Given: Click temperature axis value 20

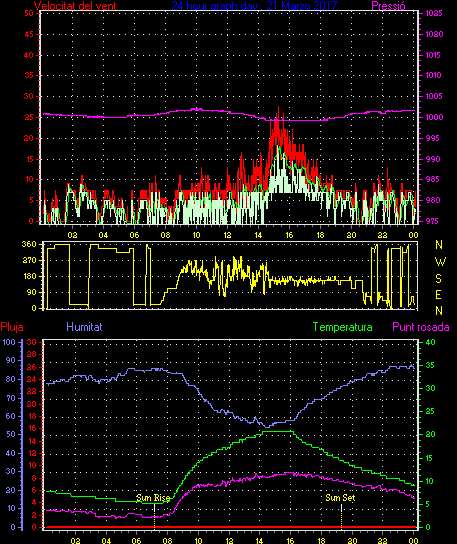Looking at the screenshot, I should (x=430, y=434).
